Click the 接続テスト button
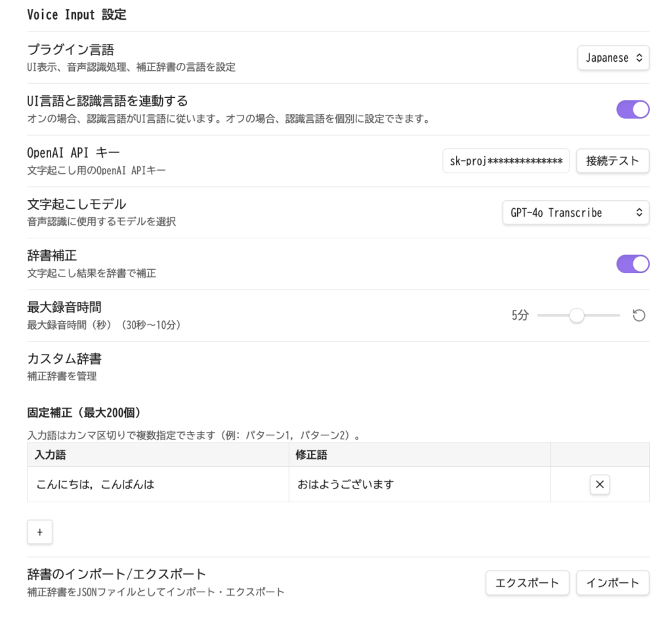The image size is (672, 629). (612, 161)
